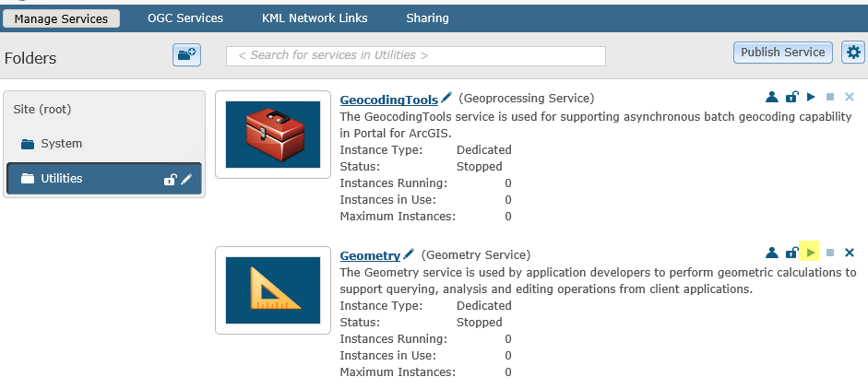Edit the Utilities folder with pencil icon
The image size is (868, 389).
187,179
